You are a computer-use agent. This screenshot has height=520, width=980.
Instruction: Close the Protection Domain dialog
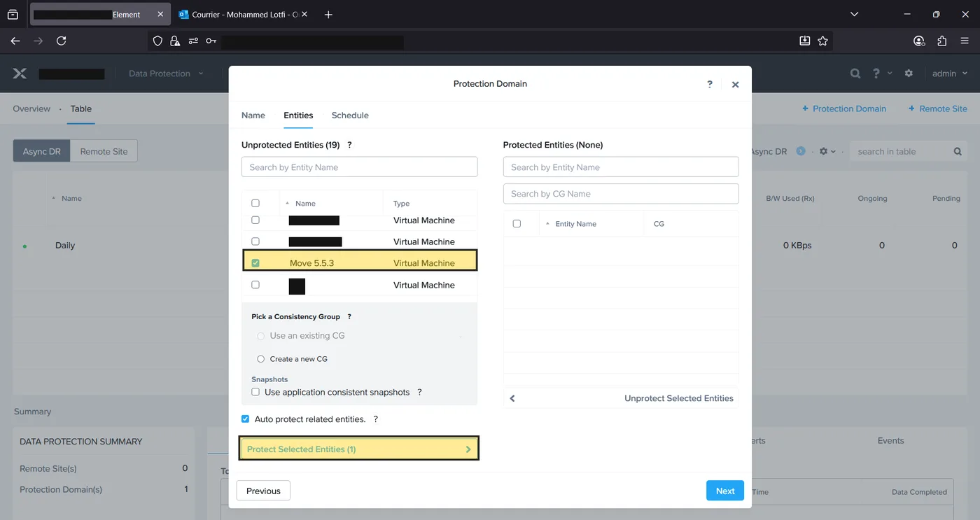(735, 84)
